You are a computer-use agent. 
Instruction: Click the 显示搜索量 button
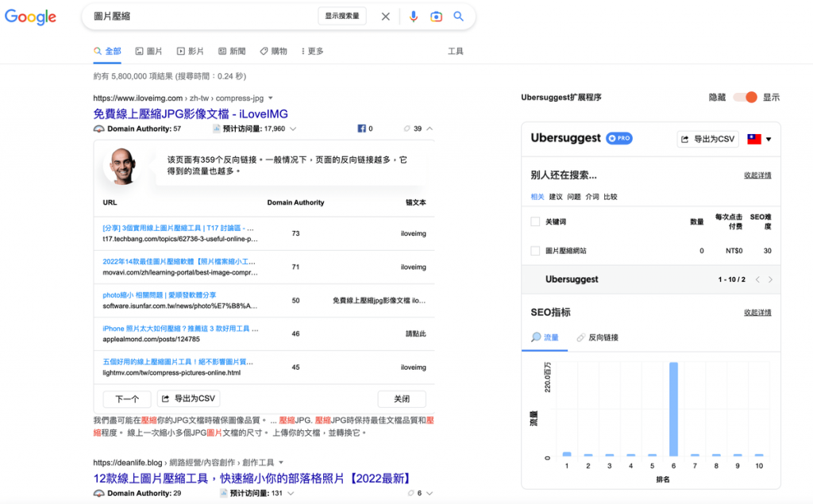342,16
